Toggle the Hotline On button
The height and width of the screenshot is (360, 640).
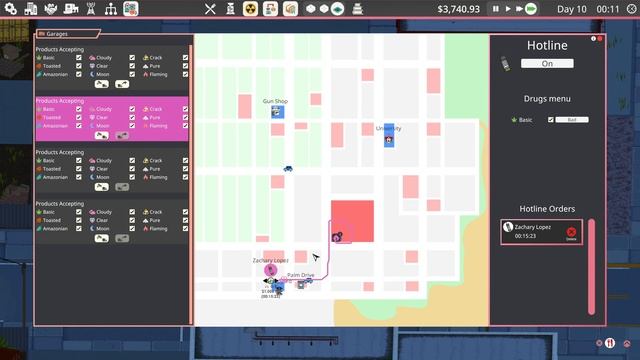click(x=547, y=63)
